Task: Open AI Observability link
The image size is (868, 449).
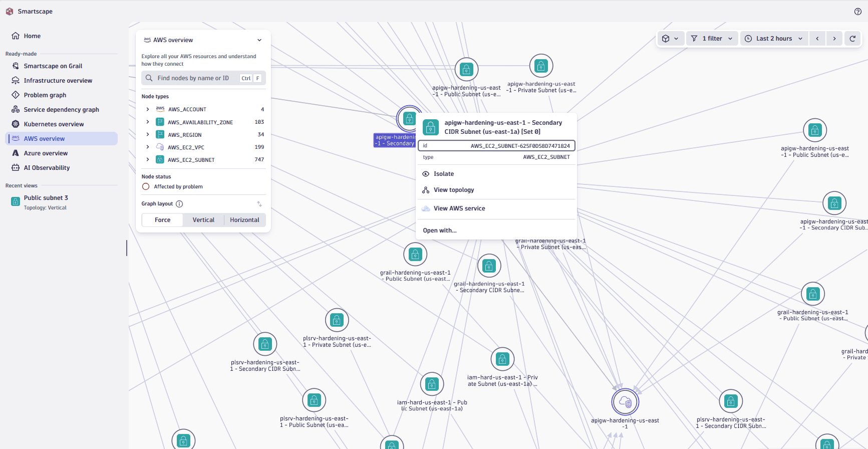Action: [x=62, y=168]
